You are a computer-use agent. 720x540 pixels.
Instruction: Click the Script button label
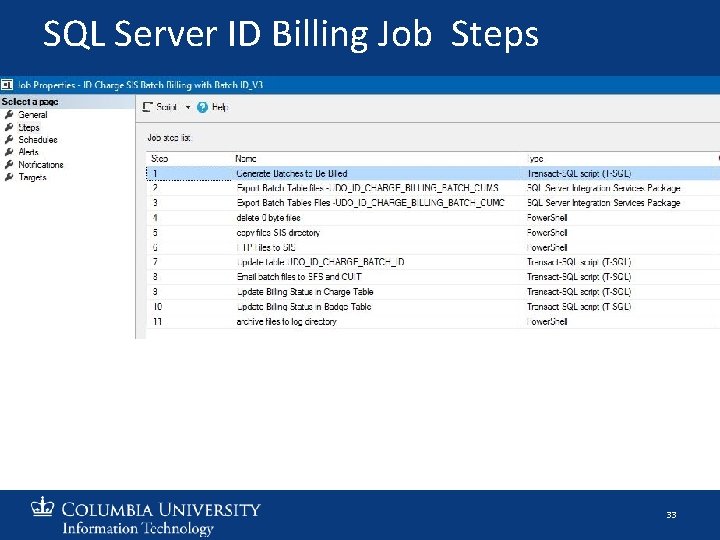[166, 107]
